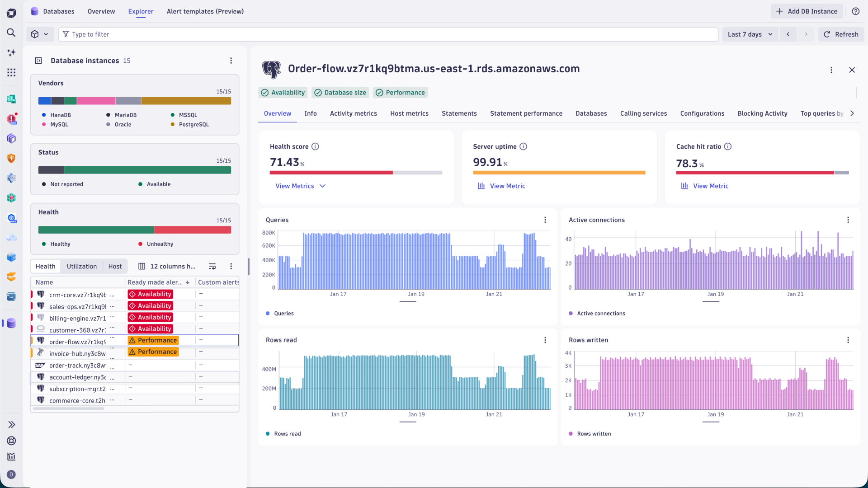Expand the View Metrics dropdown under Health score
Image resolution: width=868 pixels, height=488 pixels.
[300, 186]
